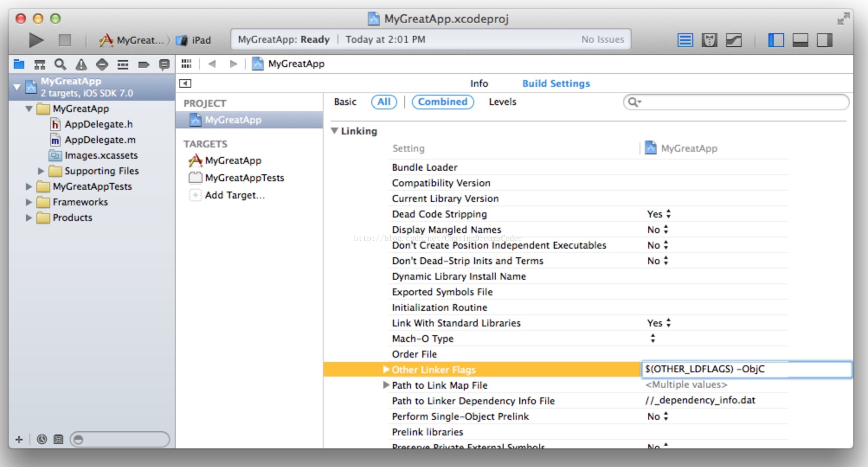
Task: Click the add (+) button in navigator
Action: coord(19,439)
